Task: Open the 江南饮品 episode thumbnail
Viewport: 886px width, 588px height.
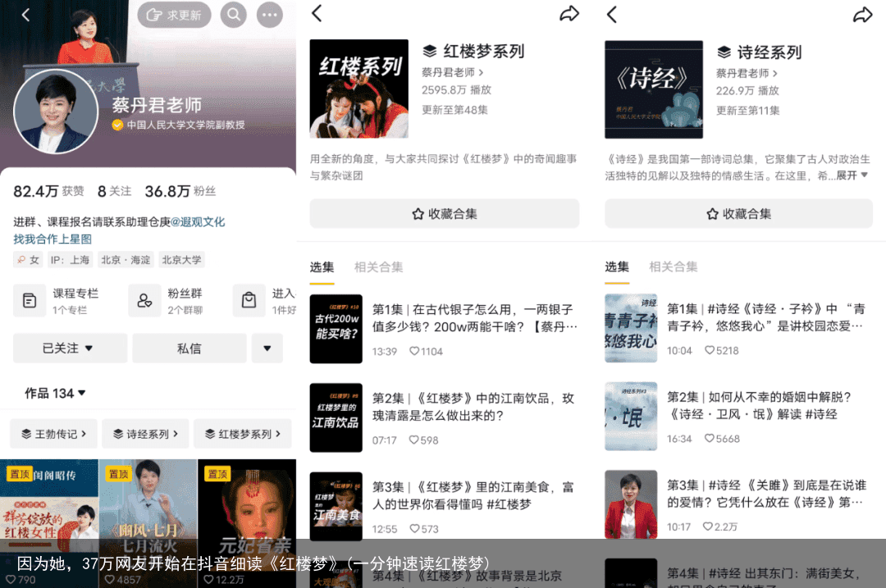Action: point(336,417)
